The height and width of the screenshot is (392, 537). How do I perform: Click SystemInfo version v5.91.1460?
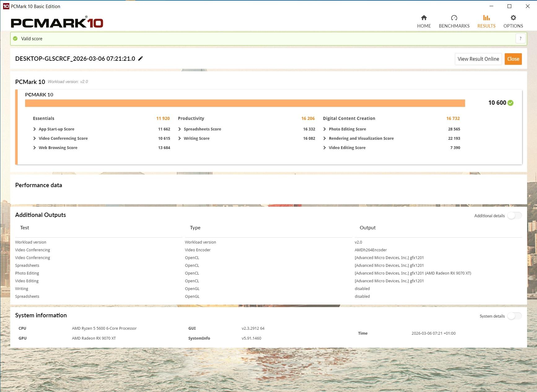pyautogui.click(x=251, y=338)
